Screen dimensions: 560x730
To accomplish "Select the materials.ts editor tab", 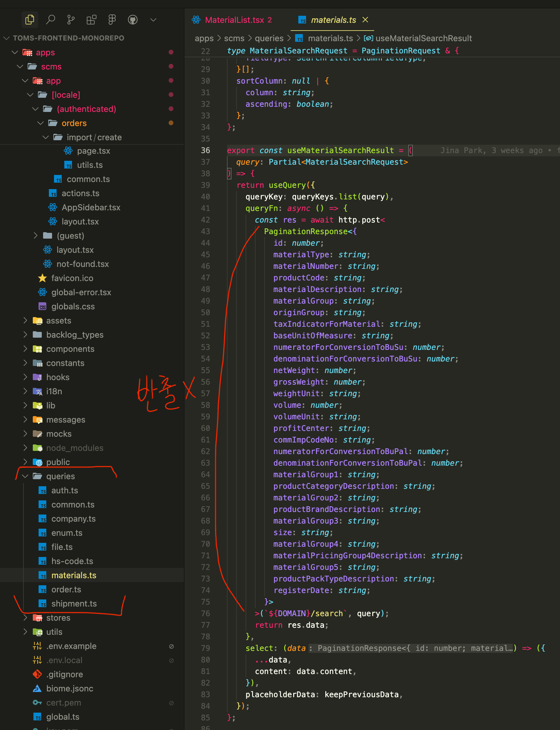I will [333, 20].
